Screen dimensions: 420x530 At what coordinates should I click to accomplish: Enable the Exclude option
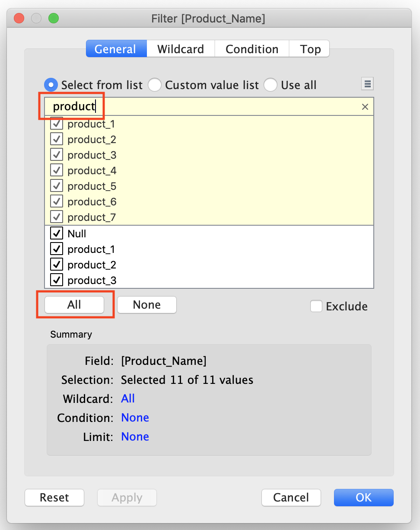pyautogui.click(x=316, y=306)
